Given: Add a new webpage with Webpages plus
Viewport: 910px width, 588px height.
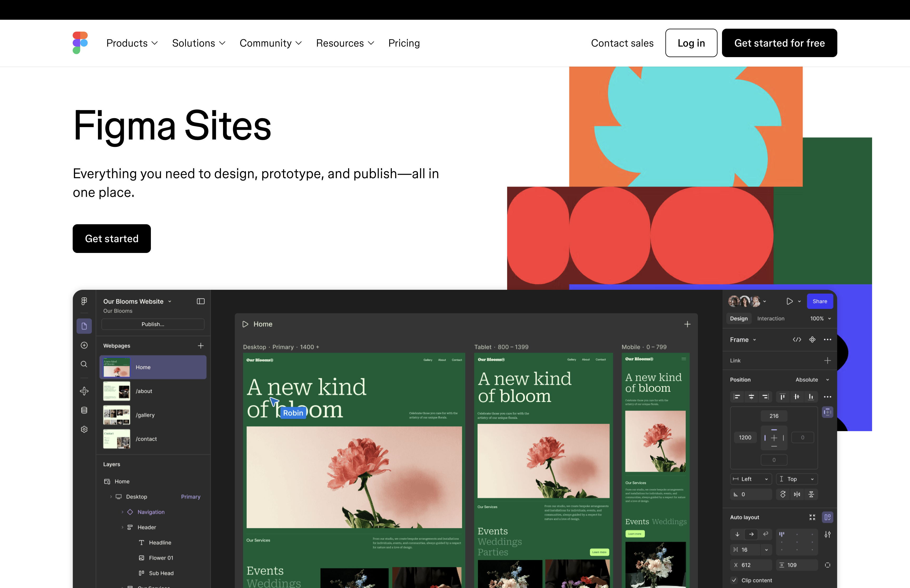Looking at the screenshot, I should (x=200, y=346).
